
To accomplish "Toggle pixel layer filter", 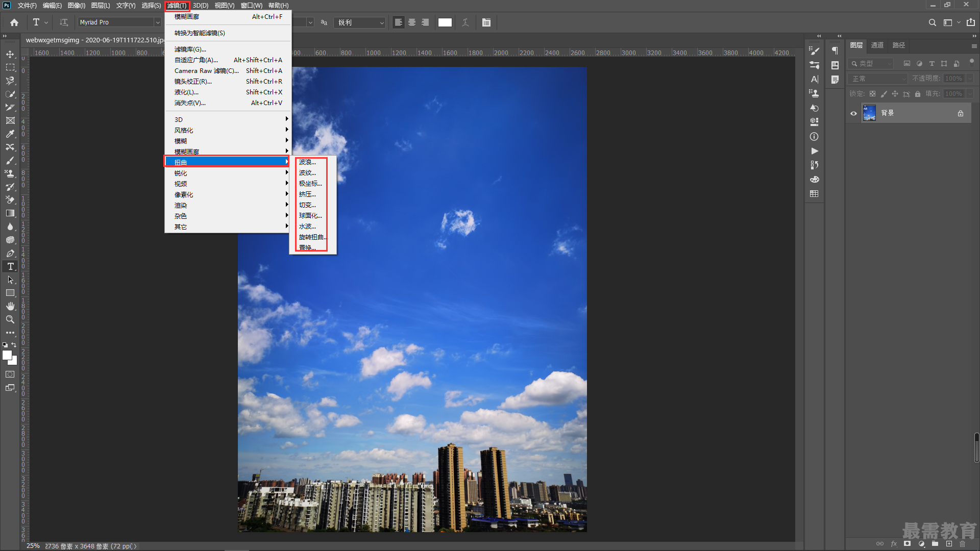I will click(907, 64).
